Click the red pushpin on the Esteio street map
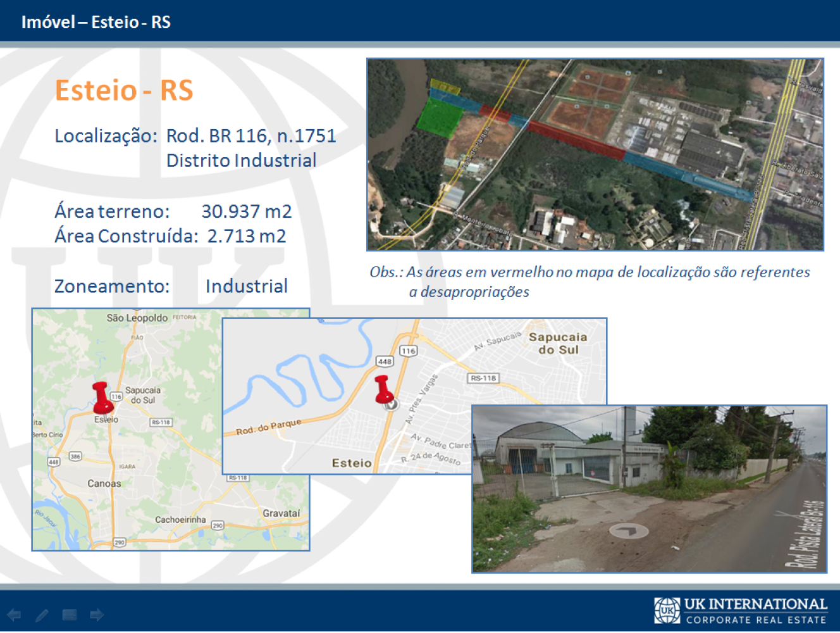 pyautogui.click(x=384, y=390)
